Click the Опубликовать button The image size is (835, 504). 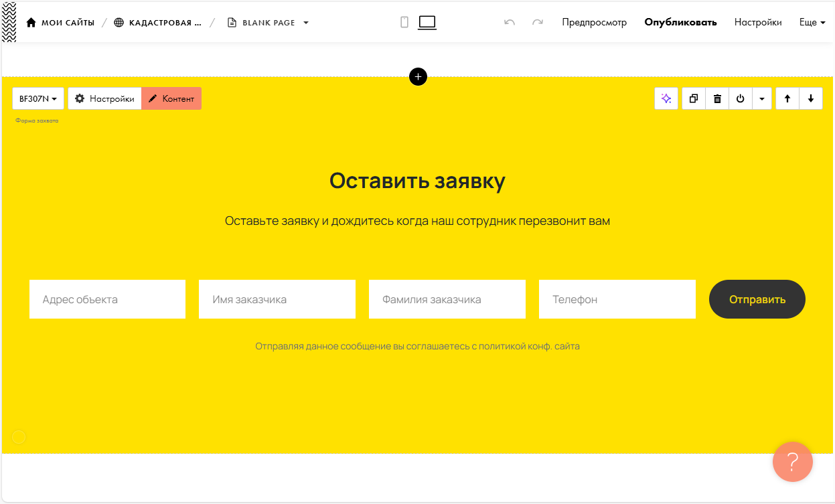[x=680, y=22]
